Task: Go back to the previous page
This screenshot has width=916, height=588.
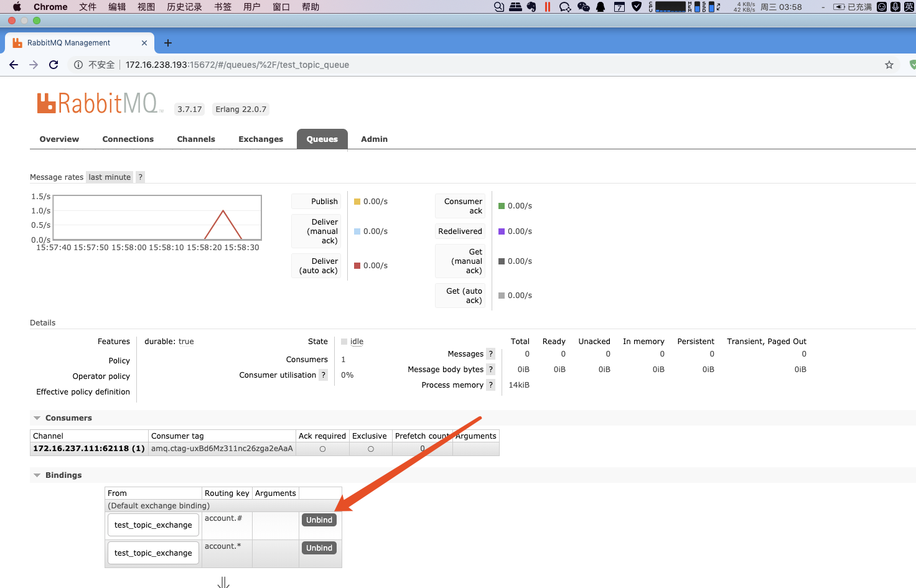Action: click(x=14, y=65)
